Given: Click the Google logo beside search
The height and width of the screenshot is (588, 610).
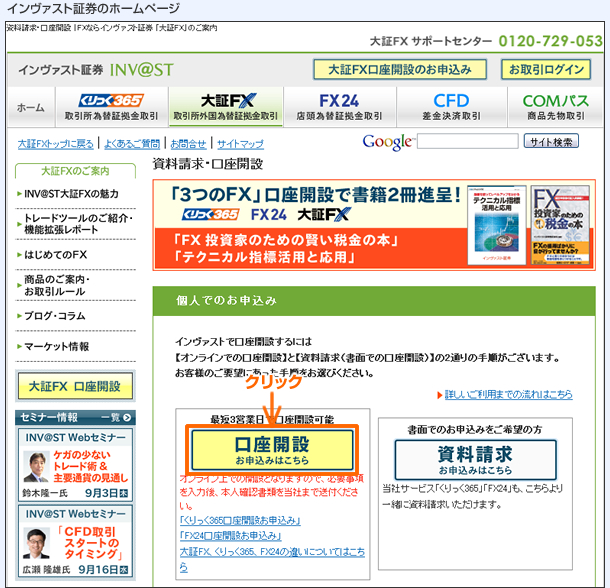Looking at the screenshot, I should (x=387, y=142).
